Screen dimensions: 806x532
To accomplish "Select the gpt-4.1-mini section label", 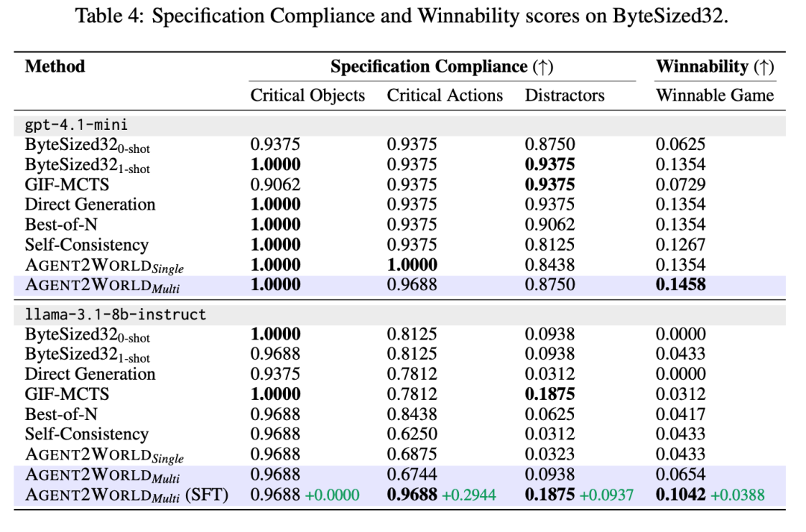I will coord(76,125).
